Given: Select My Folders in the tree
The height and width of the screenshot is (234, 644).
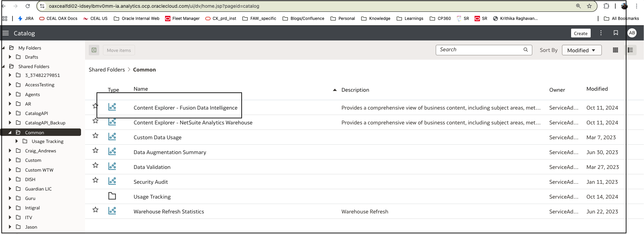Looking at the screenshot, I should pyautogui.click(x=30, y=48).
